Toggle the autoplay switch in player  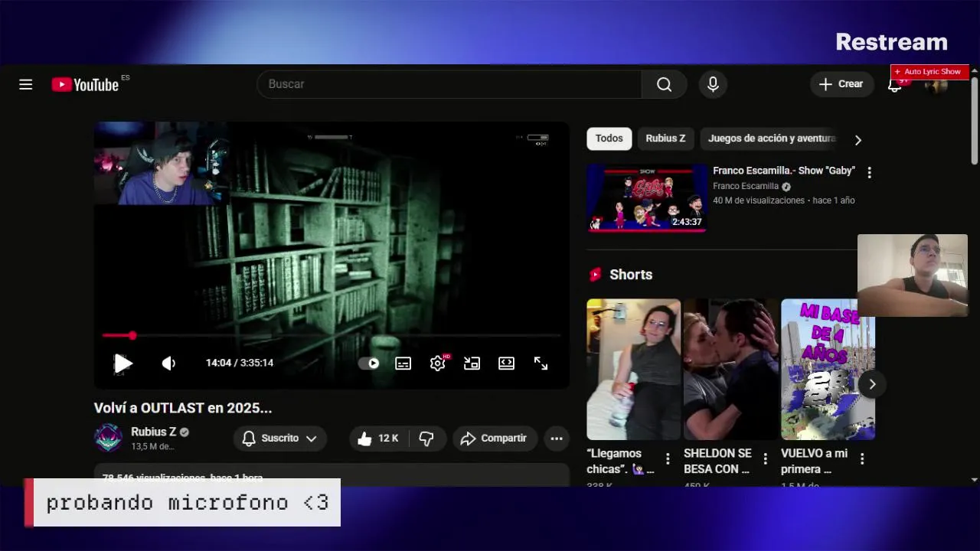[369, 364]
